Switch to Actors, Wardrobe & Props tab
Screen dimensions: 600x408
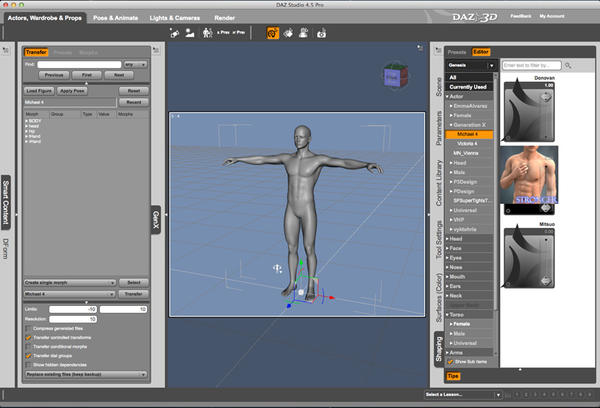click(x=45, y=18)
